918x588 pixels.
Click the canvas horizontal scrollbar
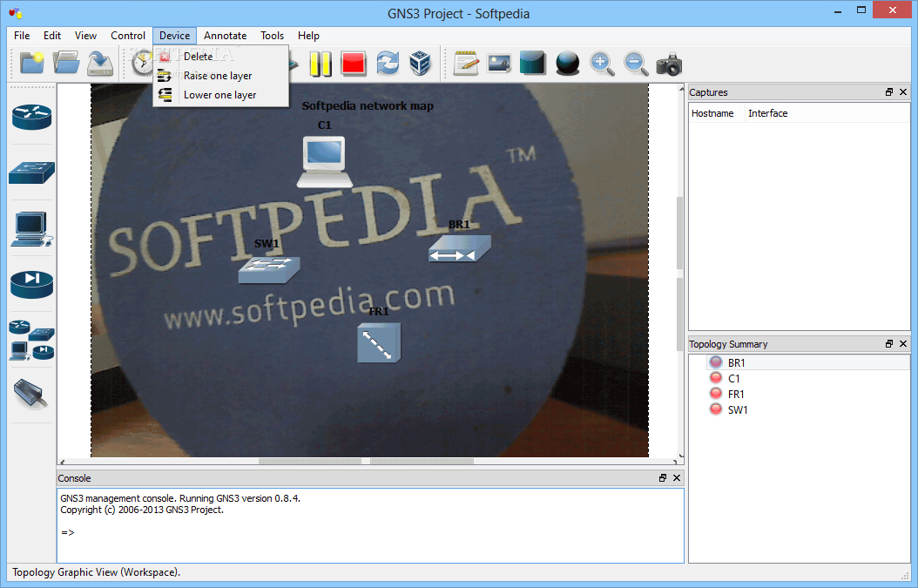click(368, 462)
